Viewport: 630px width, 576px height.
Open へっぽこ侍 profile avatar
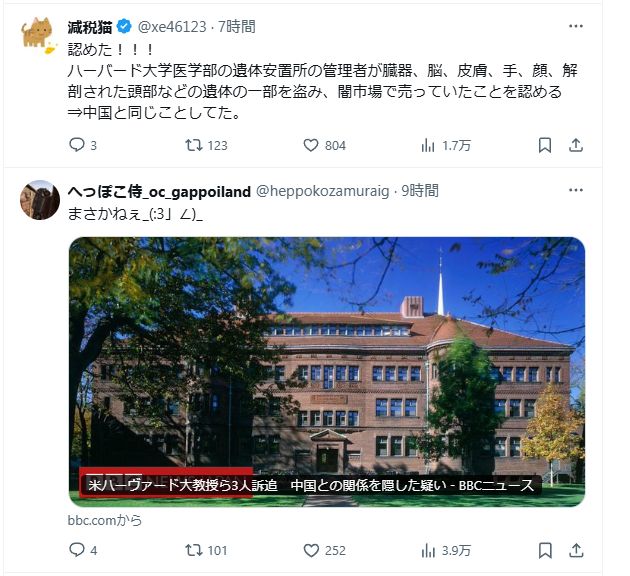pos(40,200)
